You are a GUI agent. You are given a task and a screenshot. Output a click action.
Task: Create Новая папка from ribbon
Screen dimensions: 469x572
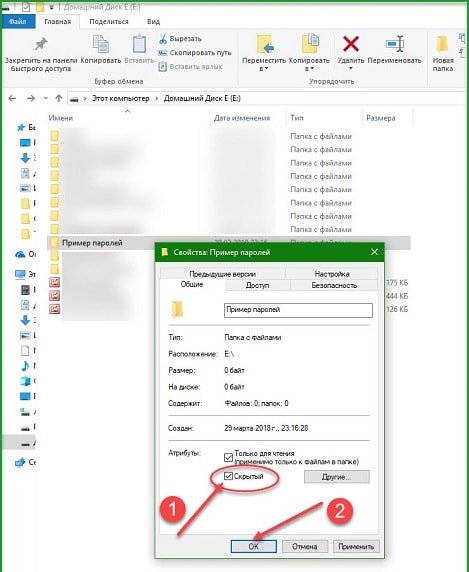443,53
